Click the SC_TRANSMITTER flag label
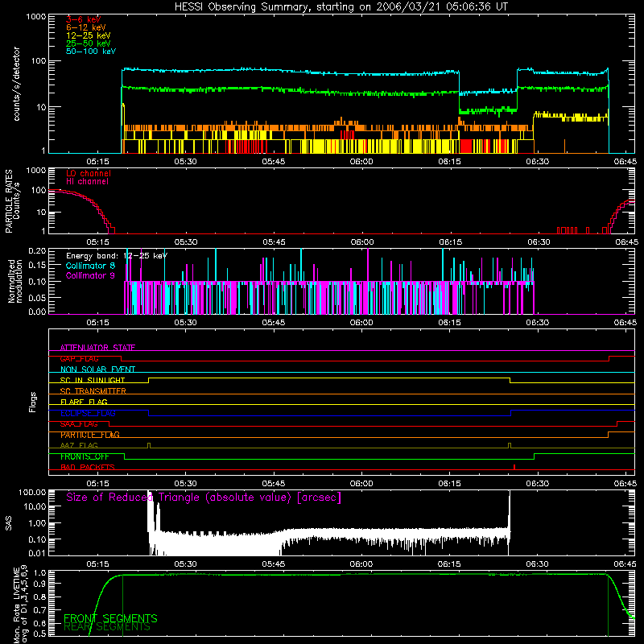The image size is (644, 644). (93, 391)
